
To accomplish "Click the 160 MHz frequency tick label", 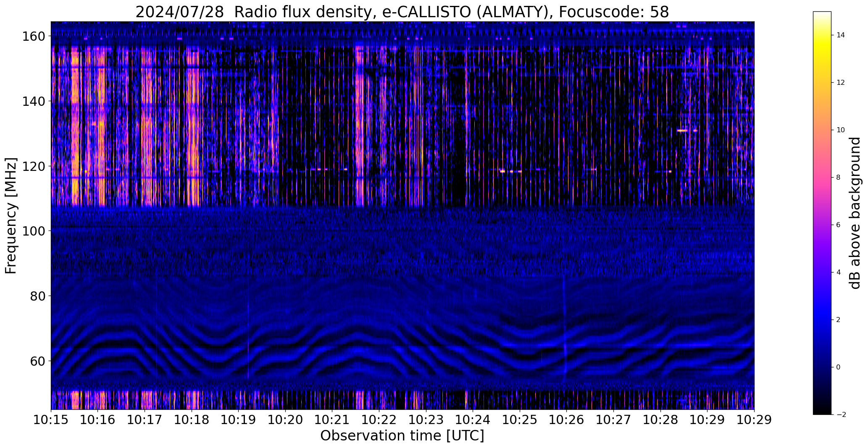I will (x=33, y=37).
